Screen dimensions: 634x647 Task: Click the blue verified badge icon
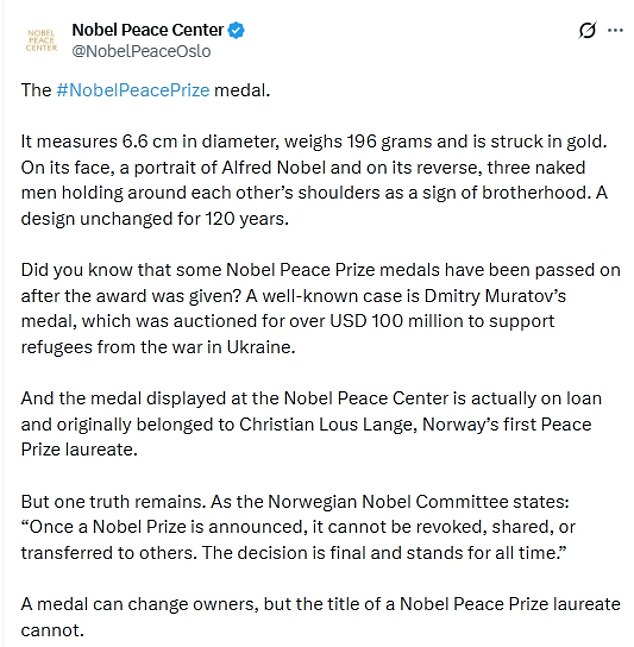click(x=234, y=30)
